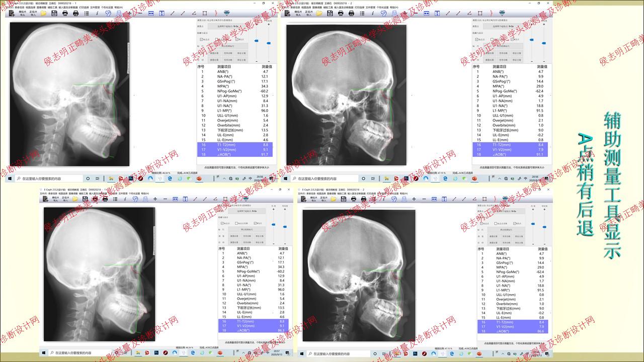Click list icon in top-left window toolbar

pyautogui.click(x=87, y=13)
